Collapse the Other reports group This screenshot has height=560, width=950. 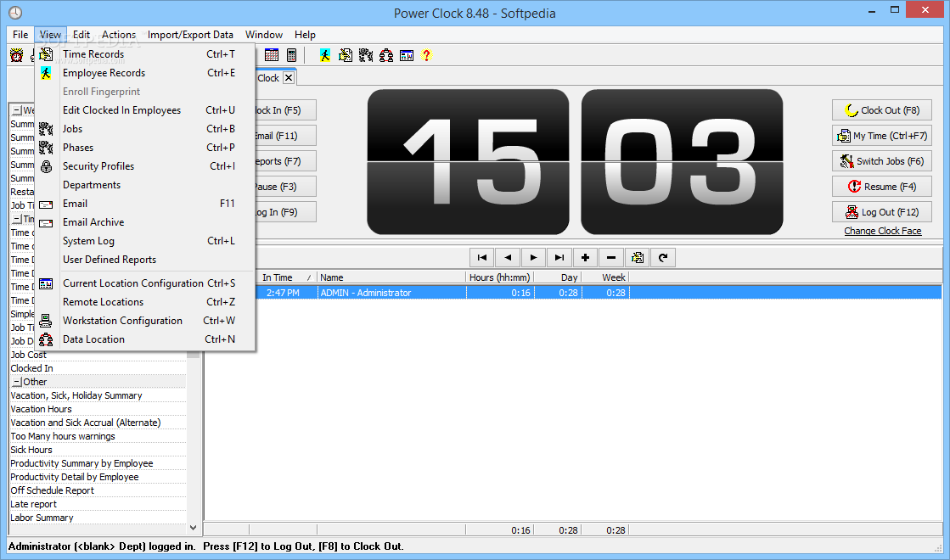tap(16, 382)
